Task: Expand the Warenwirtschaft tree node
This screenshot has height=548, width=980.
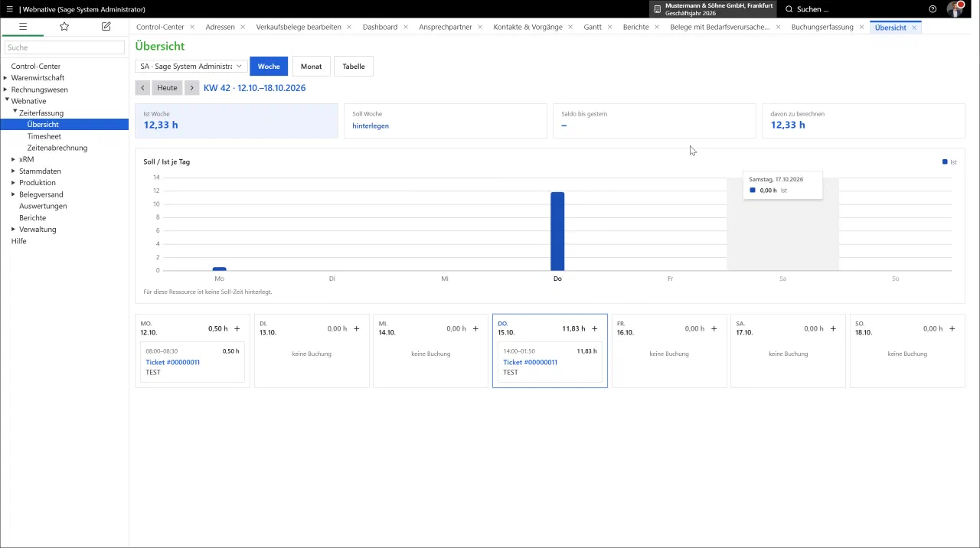Action: [5, 77]
